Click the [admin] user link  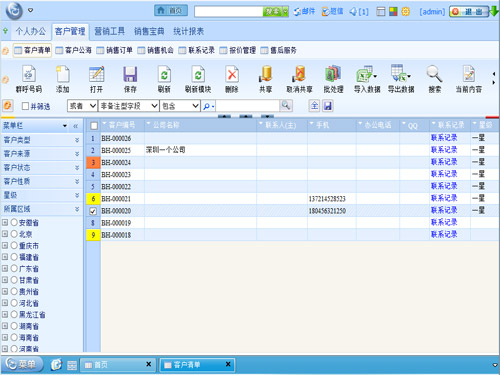[x=432, y=12]
